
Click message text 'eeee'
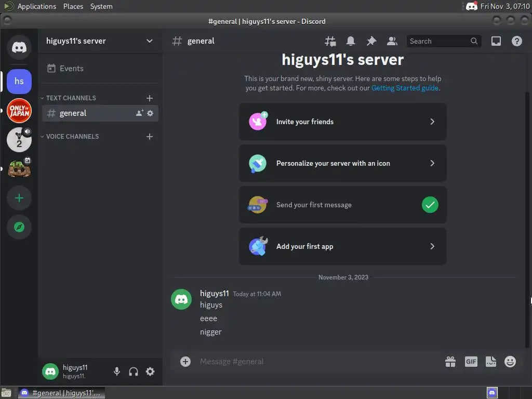click(x=208, y=318)
